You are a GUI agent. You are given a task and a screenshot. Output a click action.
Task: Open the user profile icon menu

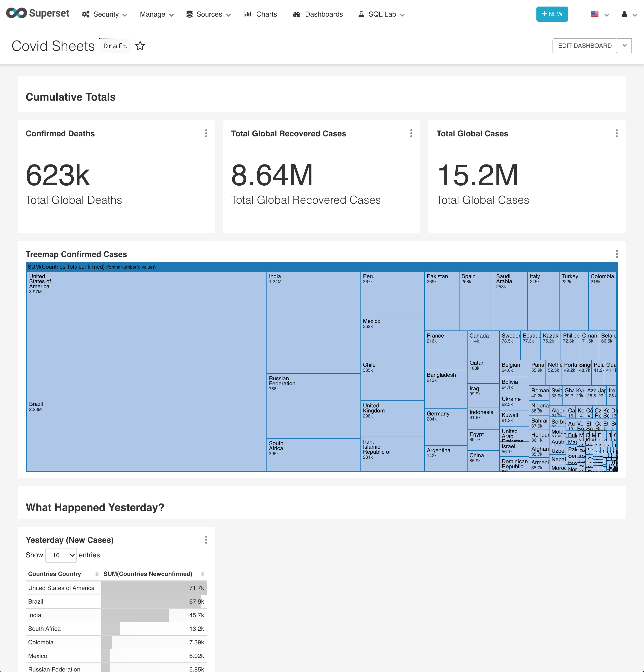point(624,14)
